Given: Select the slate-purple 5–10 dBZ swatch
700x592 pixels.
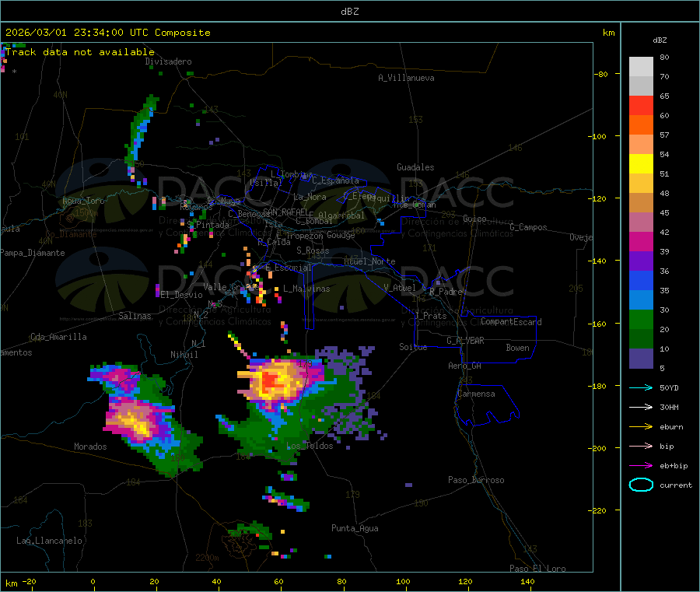Looking at the screenshot, I should point(641,359).
